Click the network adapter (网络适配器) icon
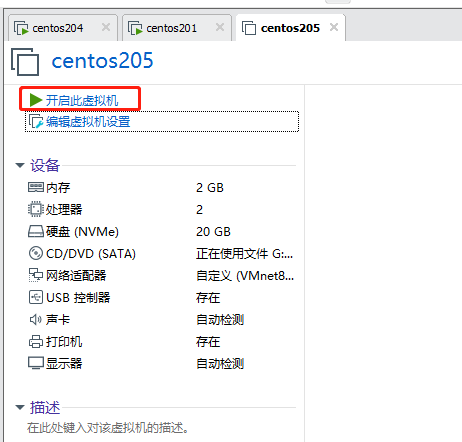 click(x=36, y=275)
